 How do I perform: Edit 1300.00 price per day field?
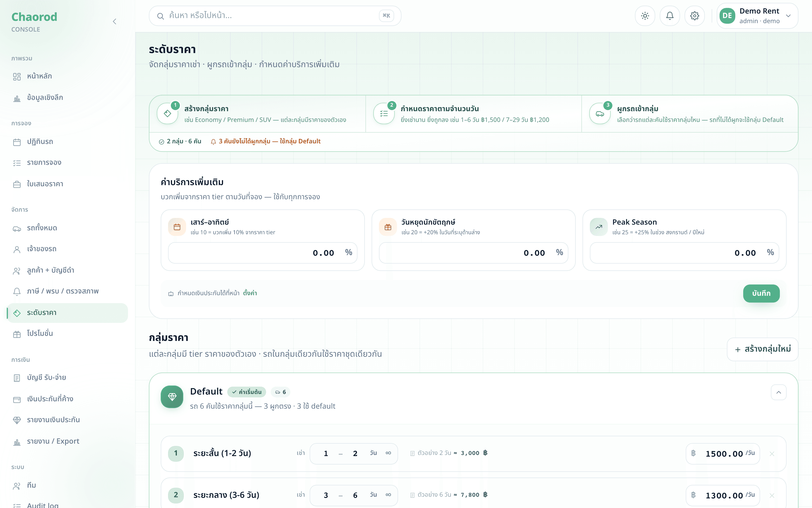tap(723, 495)
